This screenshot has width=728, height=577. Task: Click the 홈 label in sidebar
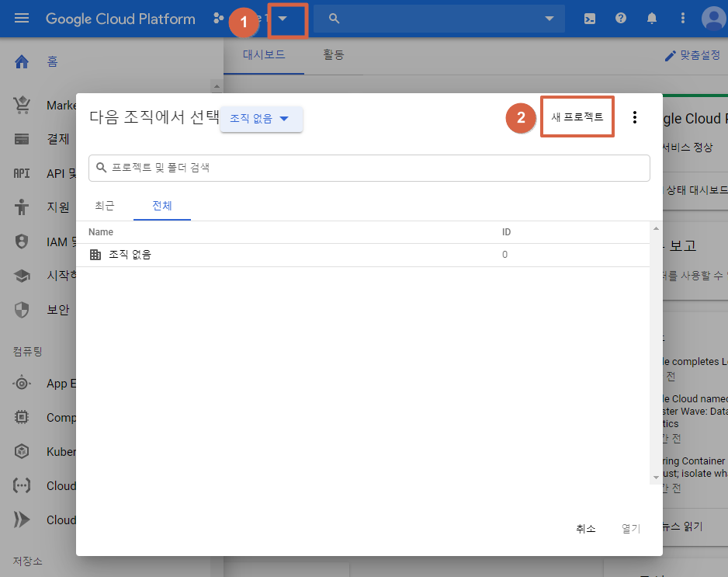[x=53, y=61]
